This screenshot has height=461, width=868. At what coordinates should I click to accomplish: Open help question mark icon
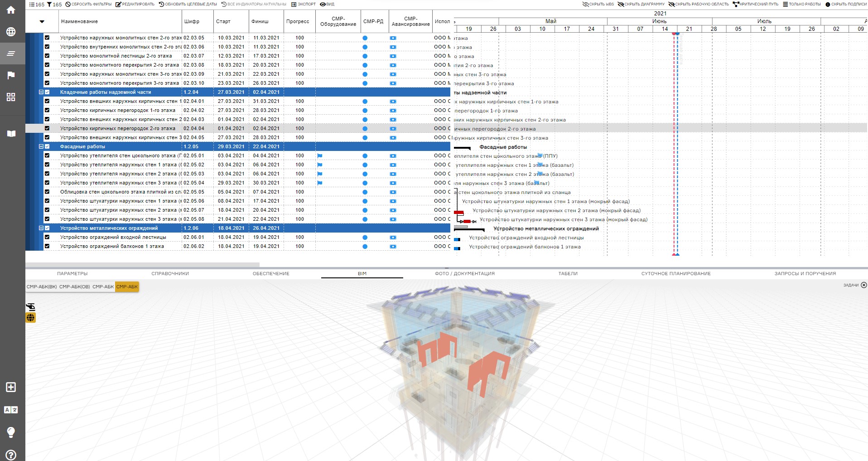click(11, 455)
